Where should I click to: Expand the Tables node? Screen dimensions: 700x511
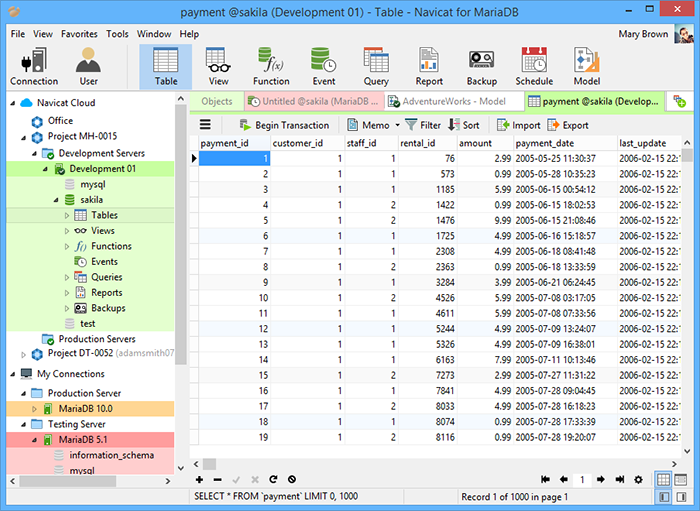pyautogui.click(x=67, y=216)
